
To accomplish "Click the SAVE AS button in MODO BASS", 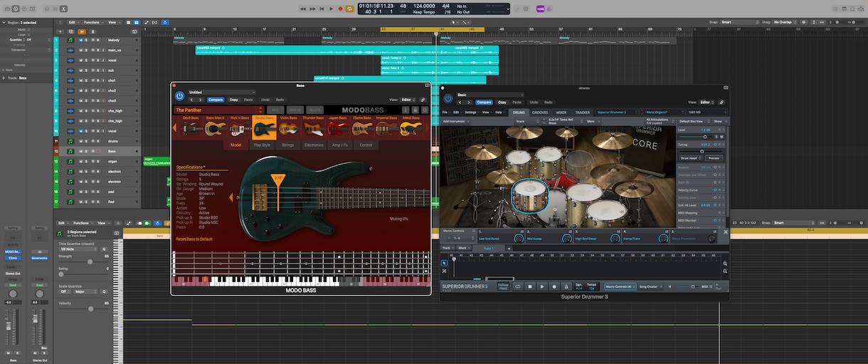I will [x=295, y=110].
